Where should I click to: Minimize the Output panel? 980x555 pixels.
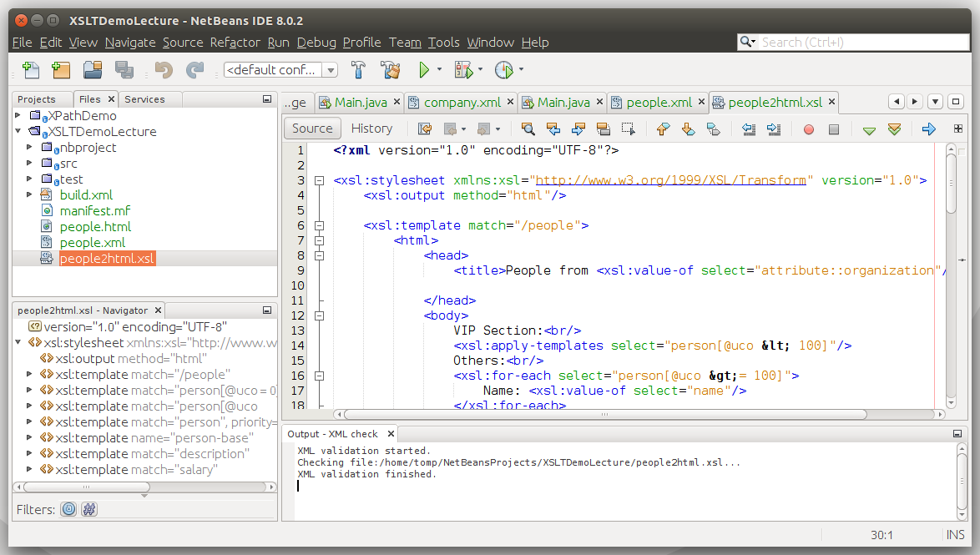coord(957,433)
